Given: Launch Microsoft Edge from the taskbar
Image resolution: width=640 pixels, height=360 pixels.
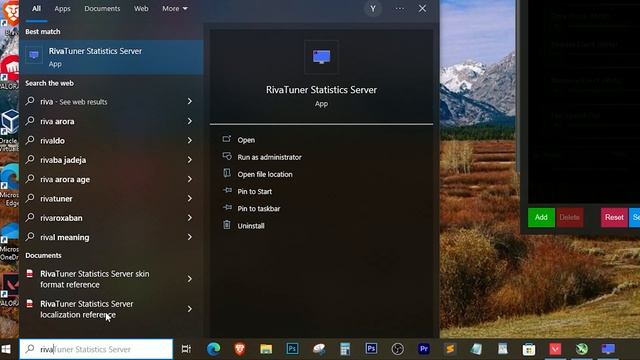Looking at the screenshot, I should pyautogui.click(x=213, y=349).
